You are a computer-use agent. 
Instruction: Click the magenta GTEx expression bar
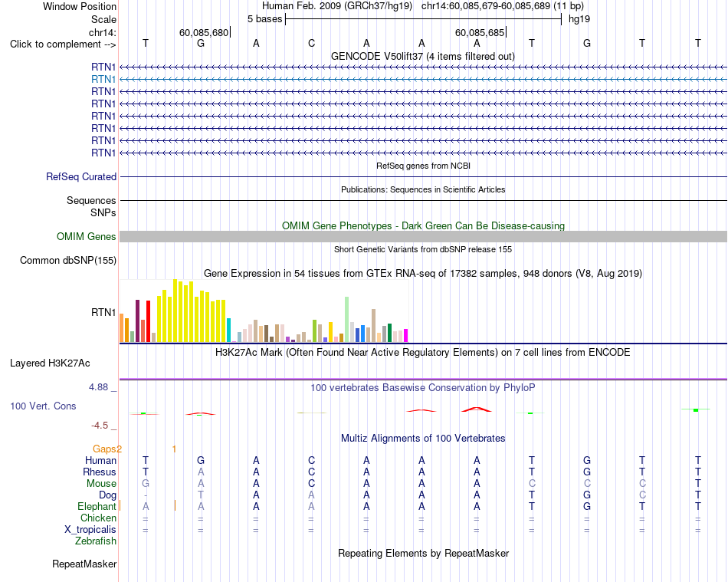[406, 336]
